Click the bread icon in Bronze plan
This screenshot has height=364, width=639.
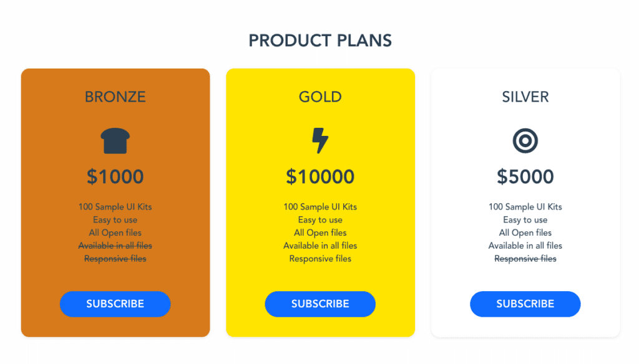115,141
